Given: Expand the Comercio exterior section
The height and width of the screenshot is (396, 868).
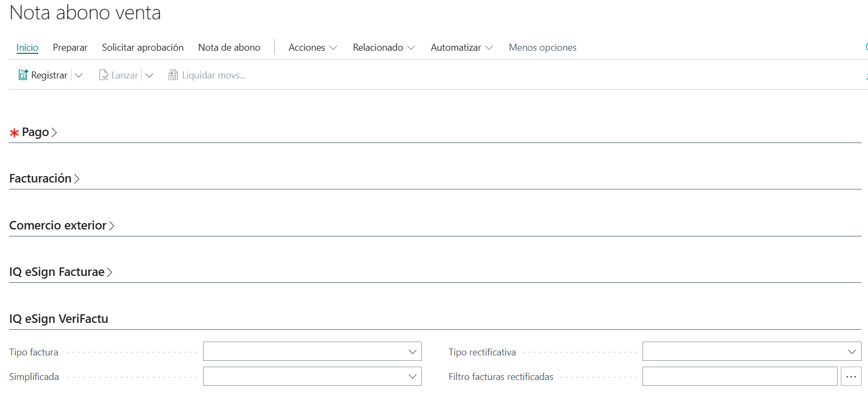Looking at the screenshot, I should tap(58, 226).
